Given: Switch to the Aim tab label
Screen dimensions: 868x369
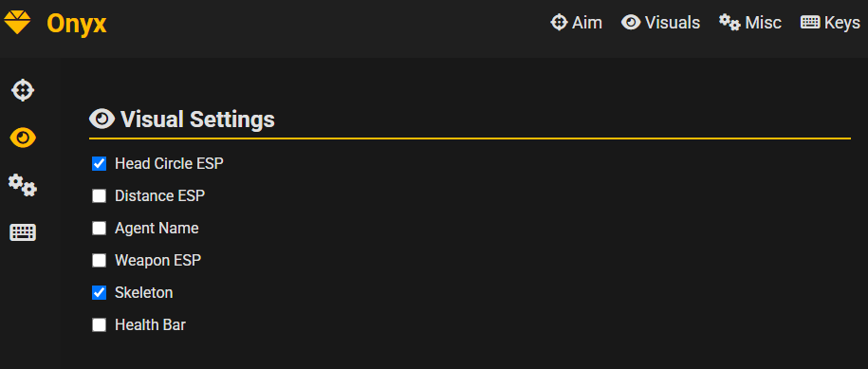Looking at the screenshot, I should click(x=587, y=23).
